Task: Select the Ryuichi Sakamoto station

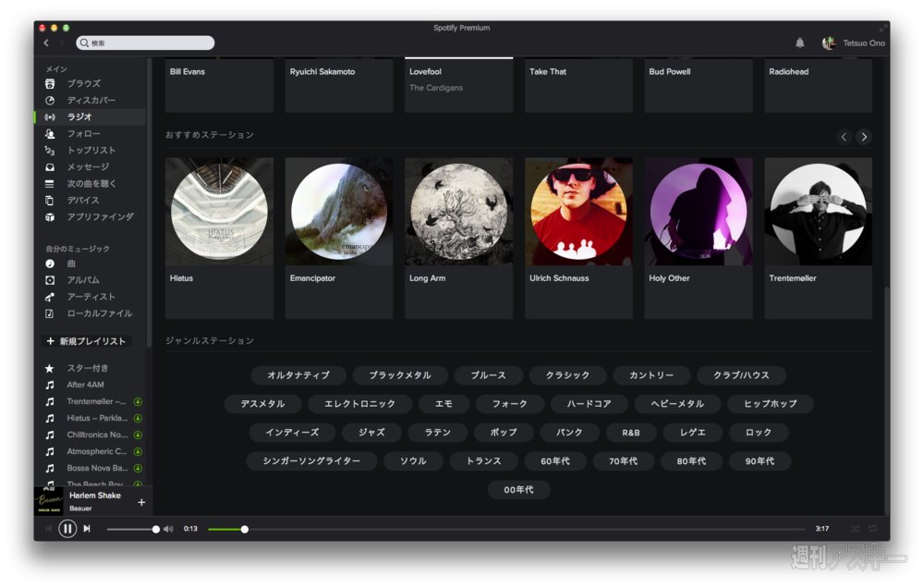Action: 339,85
